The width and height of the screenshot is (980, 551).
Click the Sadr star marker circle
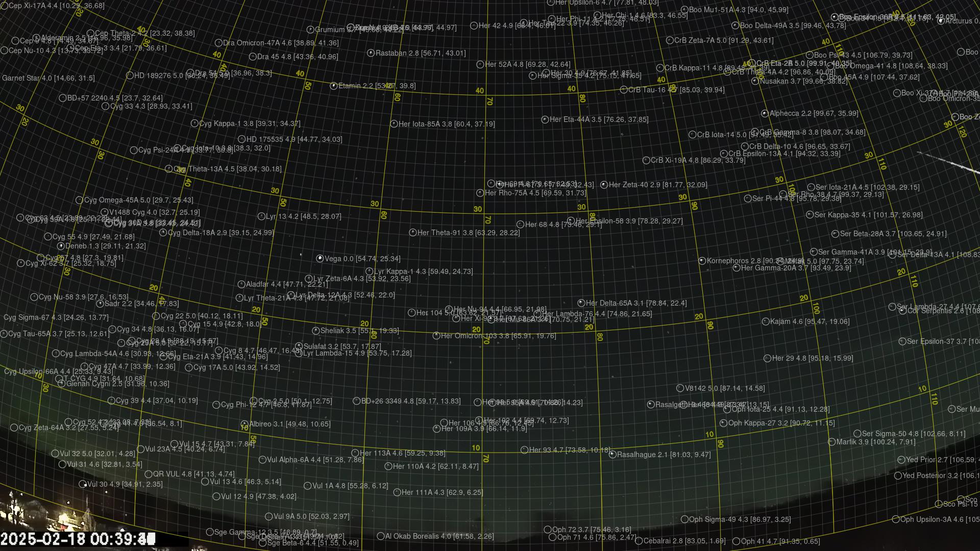tap(100, 304)
